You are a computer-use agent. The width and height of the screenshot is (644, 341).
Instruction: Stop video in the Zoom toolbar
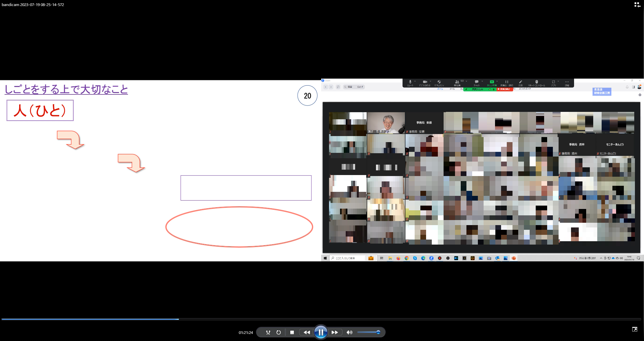[x=425, y=83]
